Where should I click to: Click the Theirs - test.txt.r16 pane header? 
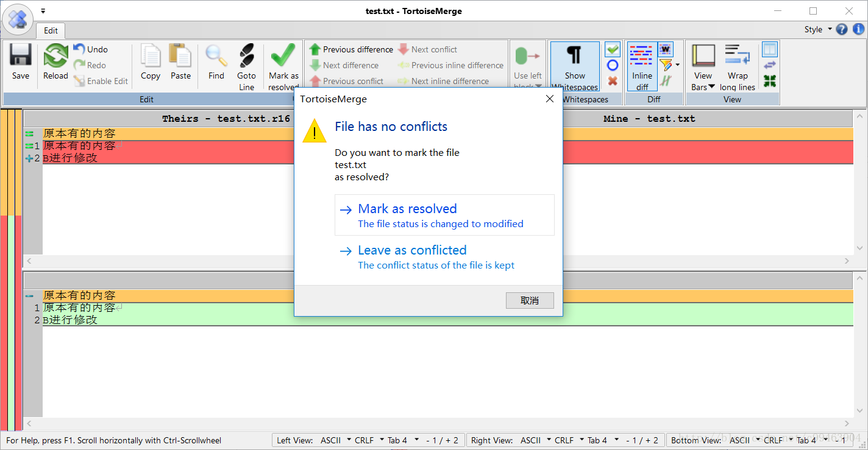(x=226, y=119)
